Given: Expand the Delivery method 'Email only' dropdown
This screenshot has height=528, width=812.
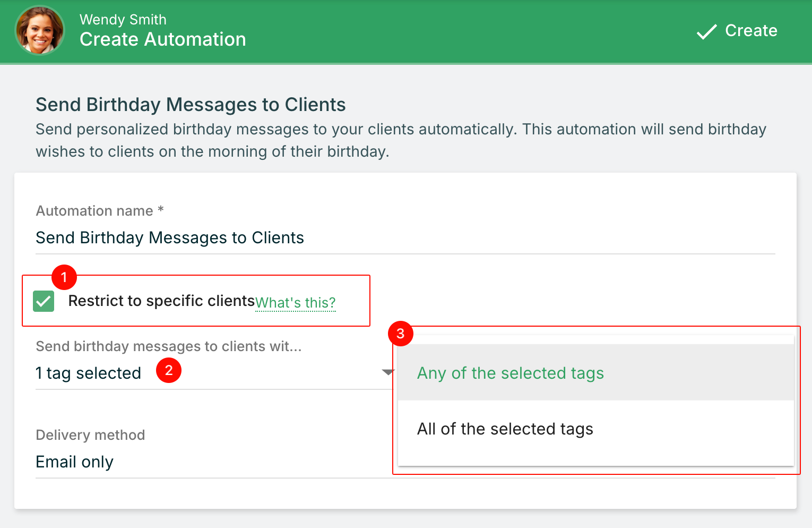Looking at the screenshot, I should [212, 462].
